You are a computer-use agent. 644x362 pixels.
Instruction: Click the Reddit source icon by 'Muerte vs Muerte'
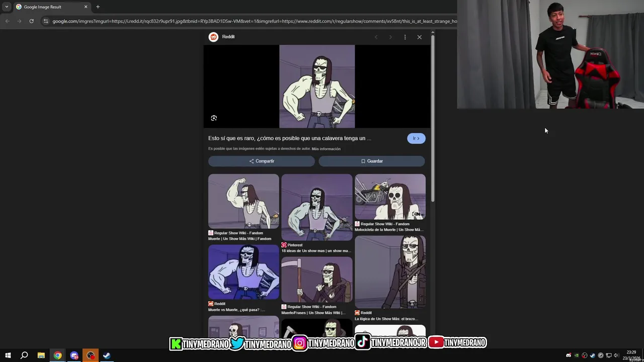[211, 304]
